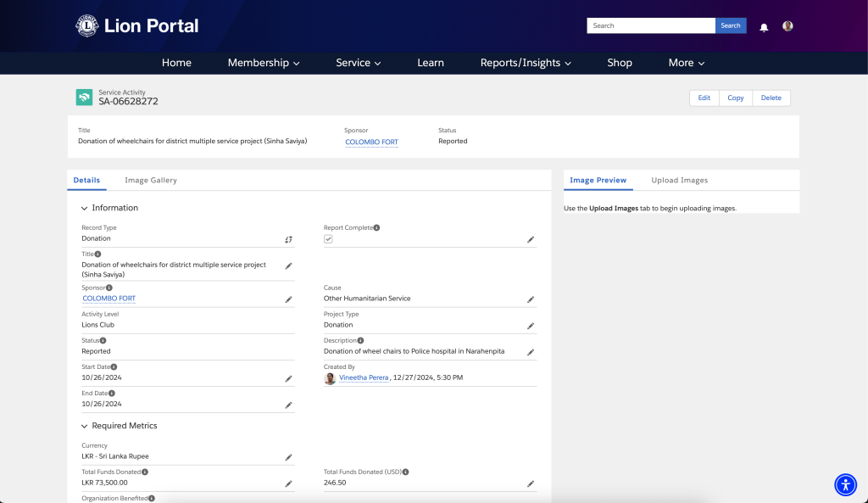Show info tooltip for Organization Benefited
This screenshot has width=868, height=503.
click(152, 499)
